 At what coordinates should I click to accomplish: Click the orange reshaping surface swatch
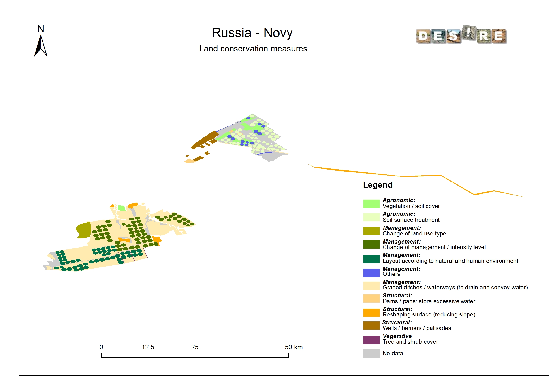pyautogui.click(x=371, y=313)
